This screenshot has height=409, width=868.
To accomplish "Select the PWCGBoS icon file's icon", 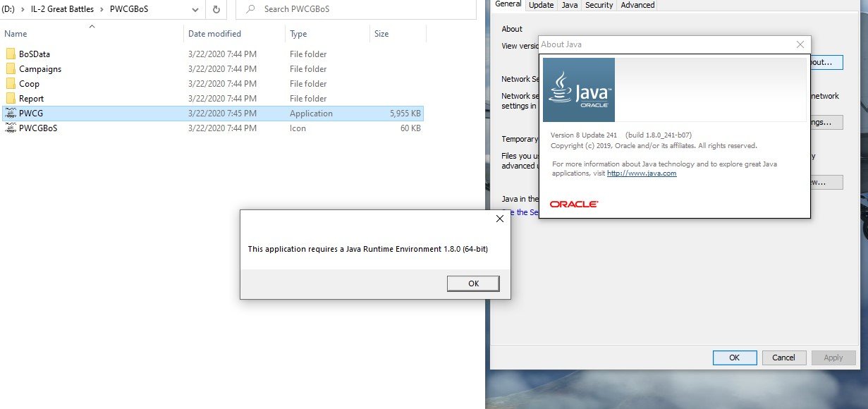I will 11,128.
